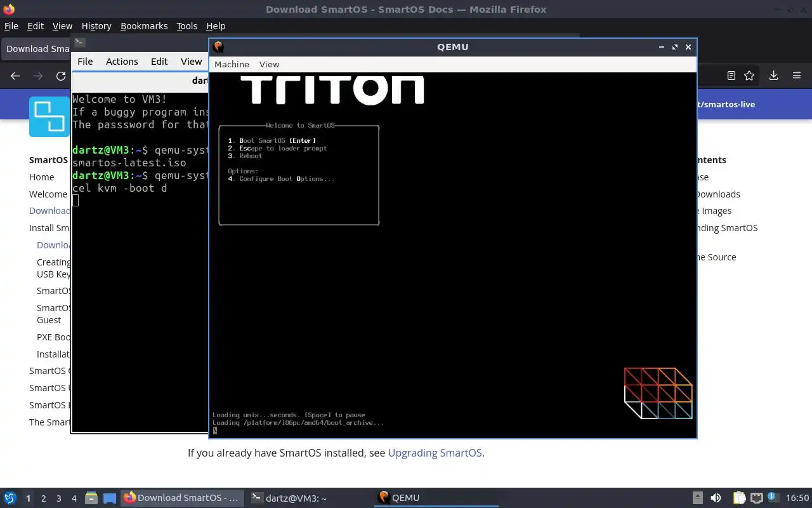Click 'Escape to loader prompt' menu entry

point(277,148)
